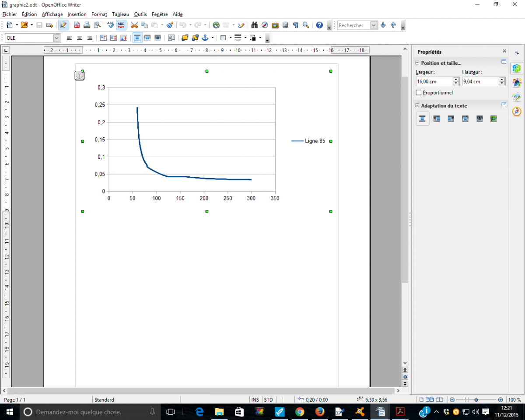Image resolution: width=525 pixels, height=420 pixels.
Task: Click the Largeur input field
Action: point(434,81)
